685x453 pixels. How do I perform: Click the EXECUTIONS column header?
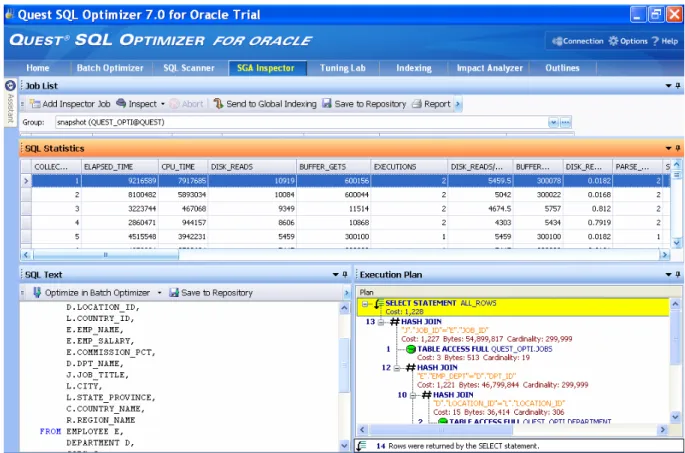(x=409, y=167)
